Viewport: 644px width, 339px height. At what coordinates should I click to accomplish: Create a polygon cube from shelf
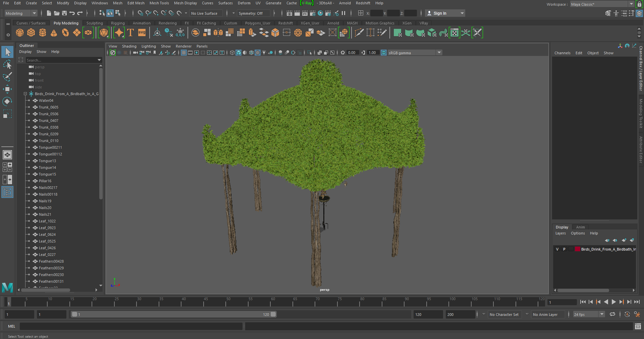coord(31,32)
